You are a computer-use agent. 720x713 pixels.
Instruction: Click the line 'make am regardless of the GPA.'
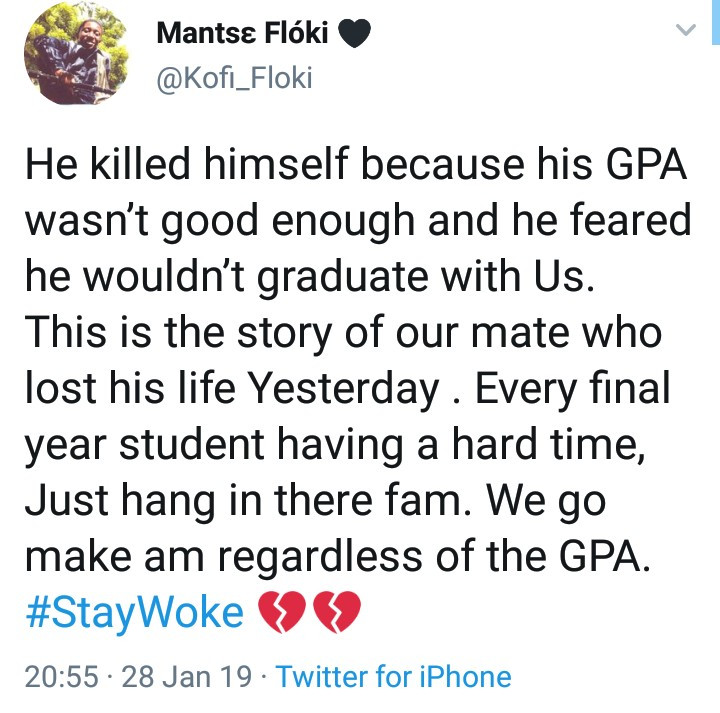[337, 556]
